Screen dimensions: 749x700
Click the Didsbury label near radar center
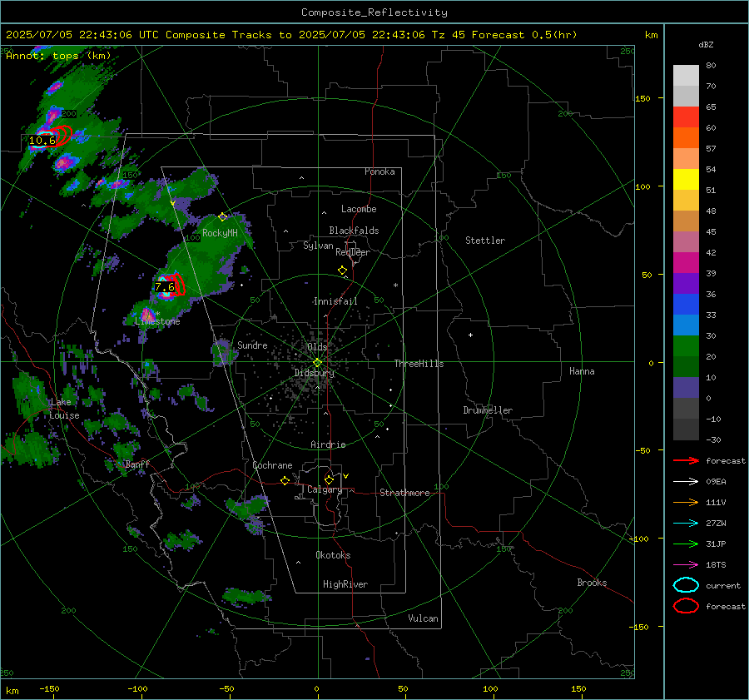(x=314, y=373)
